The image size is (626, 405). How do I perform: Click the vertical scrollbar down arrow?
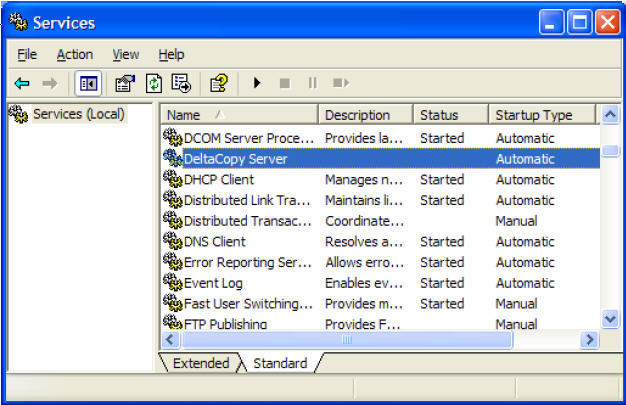coord(610,319)
